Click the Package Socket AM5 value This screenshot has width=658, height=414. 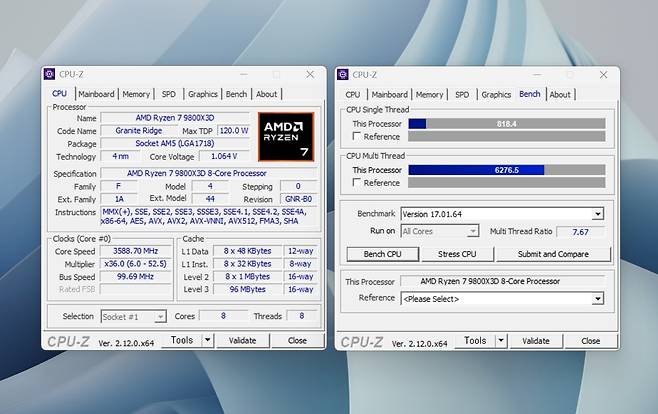(x=175, y=143)
